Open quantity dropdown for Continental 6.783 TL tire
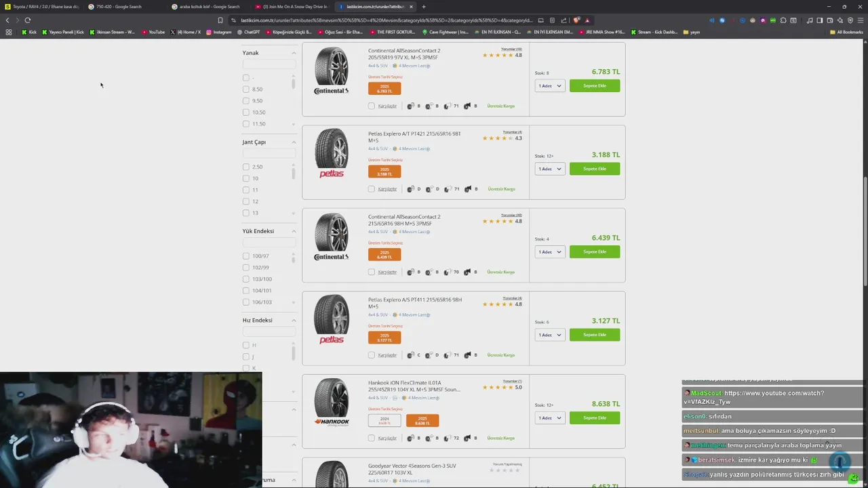This screenshot has height=488, width=868. 550,86
